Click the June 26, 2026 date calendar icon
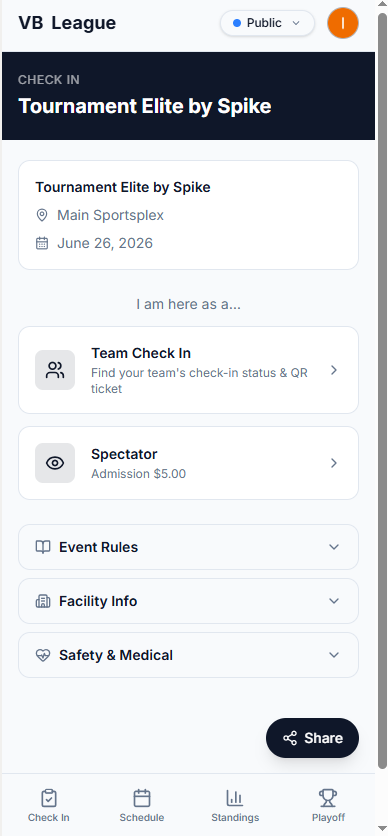 coord(42,243)
